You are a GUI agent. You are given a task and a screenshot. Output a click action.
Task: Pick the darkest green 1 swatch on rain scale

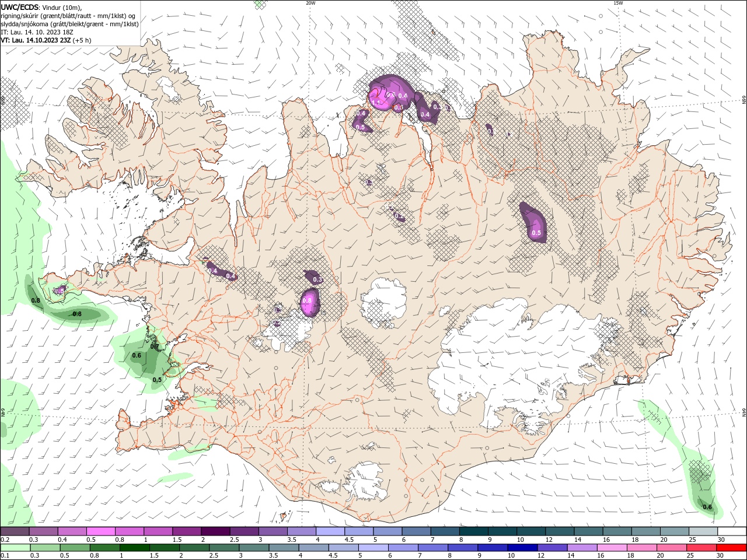point(134,548)
